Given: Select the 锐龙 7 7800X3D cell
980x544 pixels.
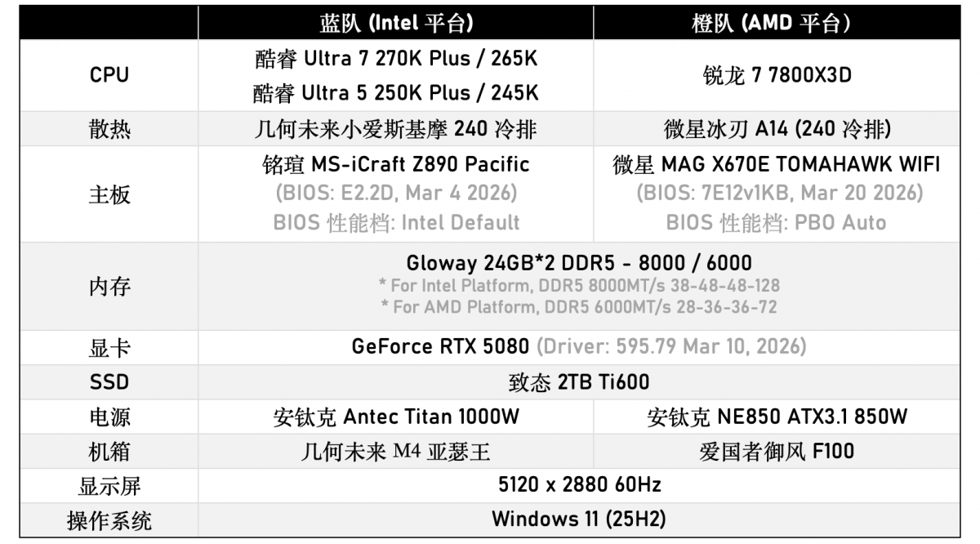Looking at the screenshot, I should 777,75.
